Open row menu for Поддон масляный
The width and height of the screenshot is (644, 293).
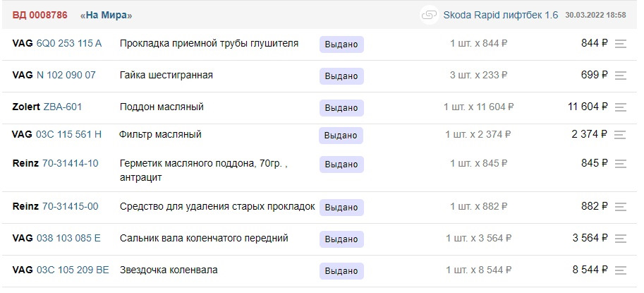(x=621, y=107)
